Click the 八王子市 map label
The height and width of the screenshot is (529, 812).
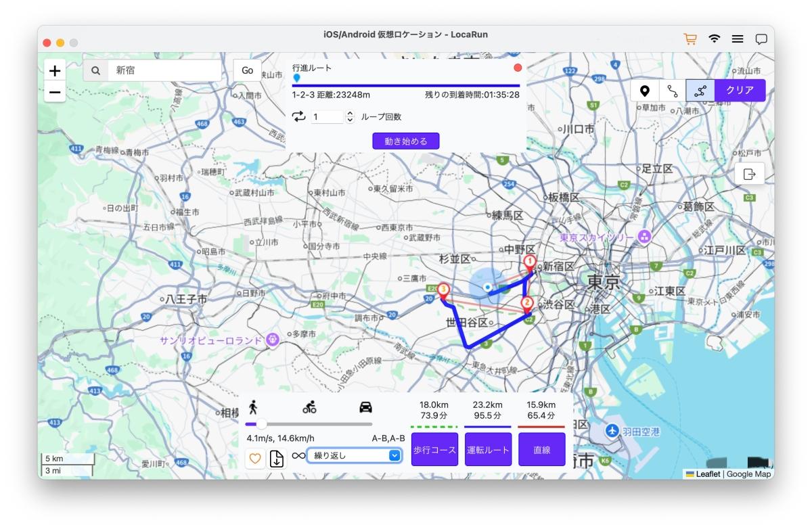(187, 298)
